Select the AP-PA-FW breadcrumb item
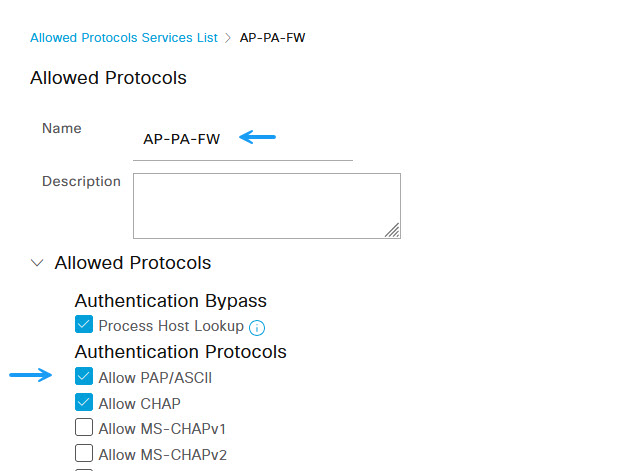Image resolution: width=637 pixels, height=471 pixels. point(272,38)
